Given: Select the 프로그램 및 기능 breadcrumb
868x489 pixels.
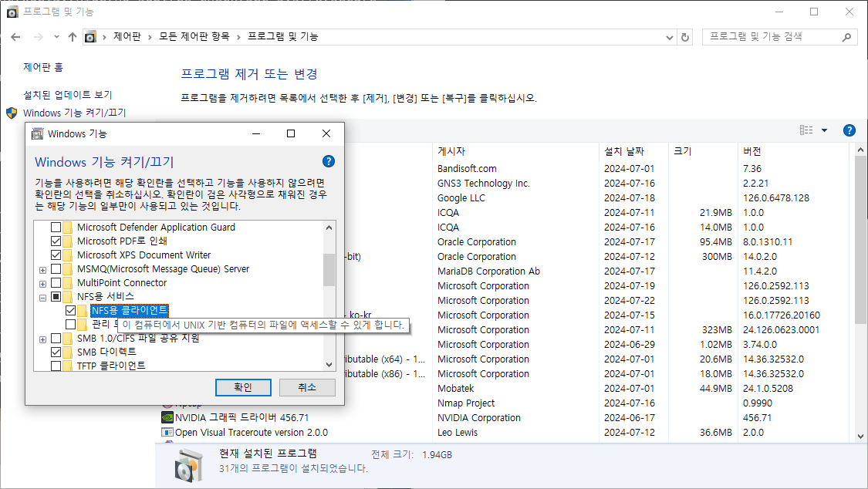Looking at the screenshot, I should [x=283, y=36].
